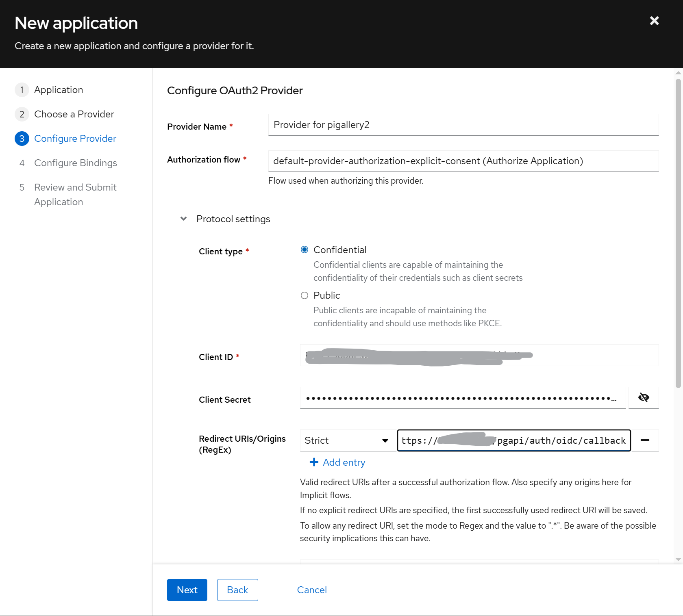Focus the Provider Name text field
683x616 pixels.
click(x=463, y=125)
